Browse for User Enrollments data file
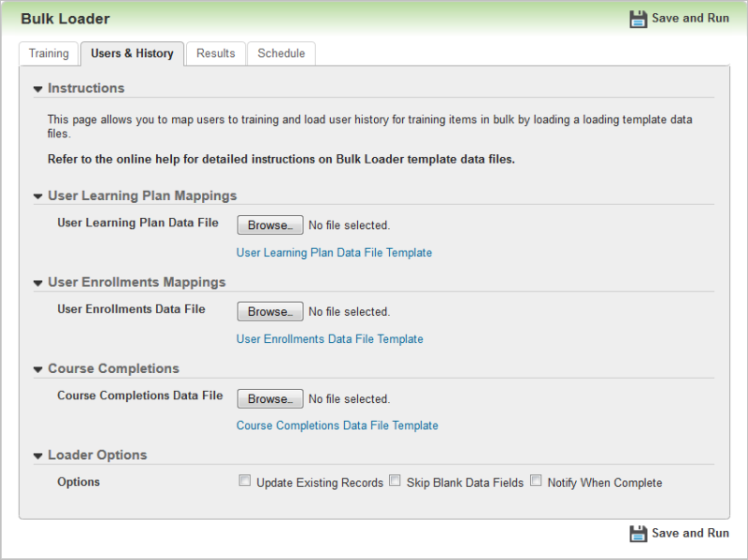The height and width of the screenshot is (560, 748). pyautogui.click(x=270, y=311)
